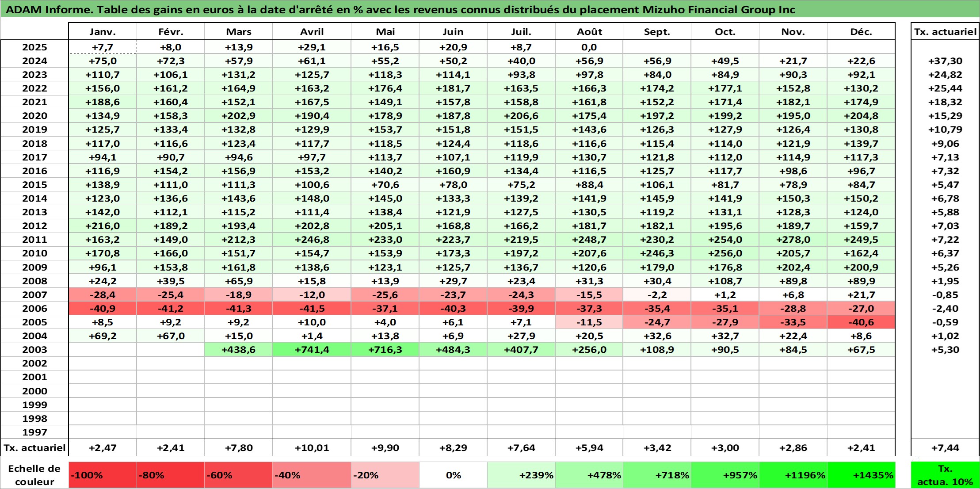
Task: Select cell +130,7 in 2017 August
Action: pyautogui.click(x=589, y=157)
